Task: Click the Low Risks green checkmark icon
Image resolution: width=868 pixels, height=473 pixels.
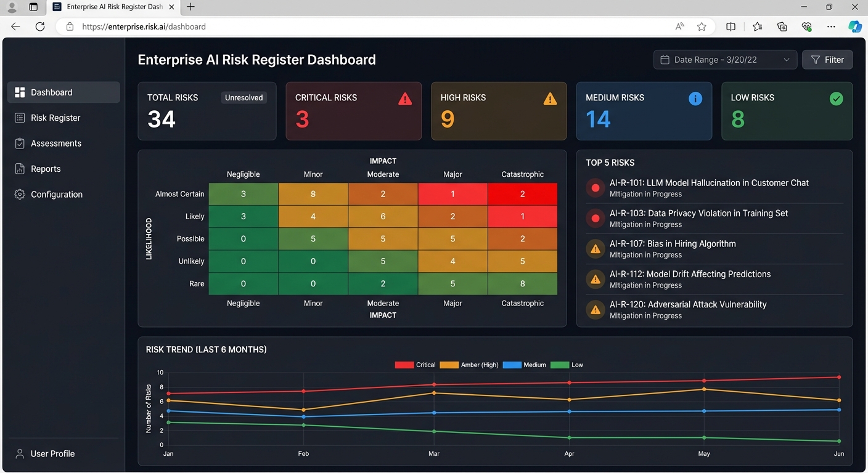Action: (836, 98)
